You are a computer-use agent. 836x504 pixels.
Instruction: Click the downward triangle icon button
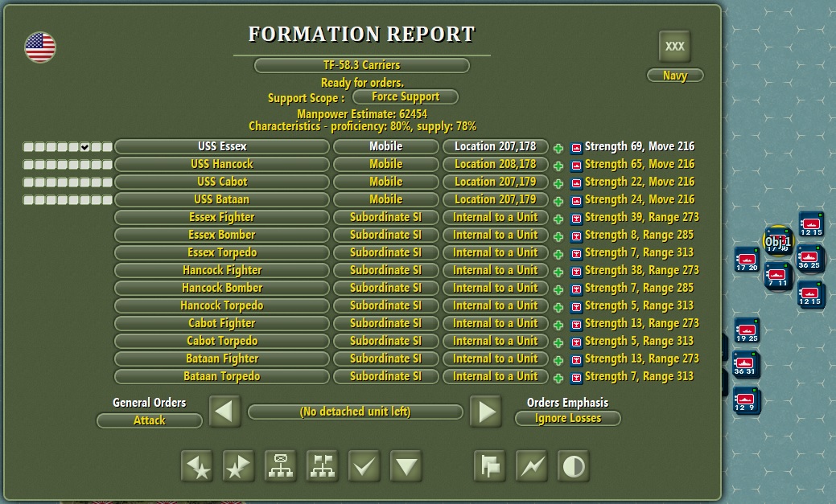(x=406, y=466)
